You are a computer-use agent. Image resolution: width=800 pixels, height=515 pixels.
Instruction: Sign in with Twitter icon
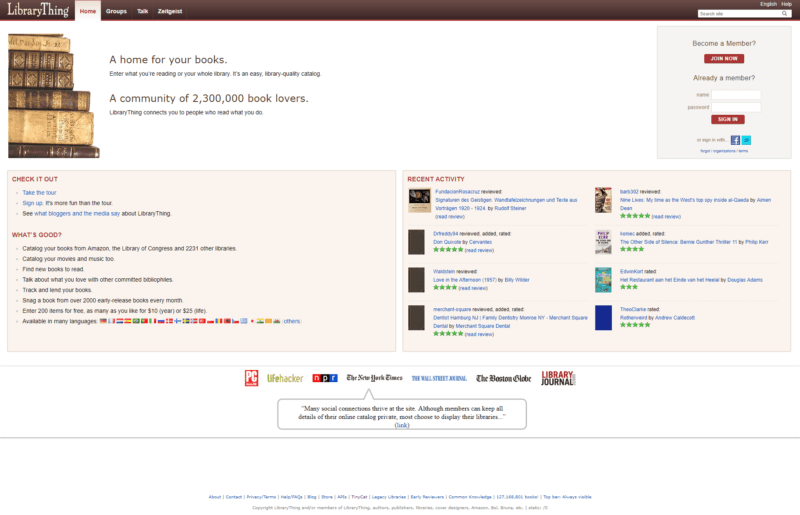click(x=746, y=140)
